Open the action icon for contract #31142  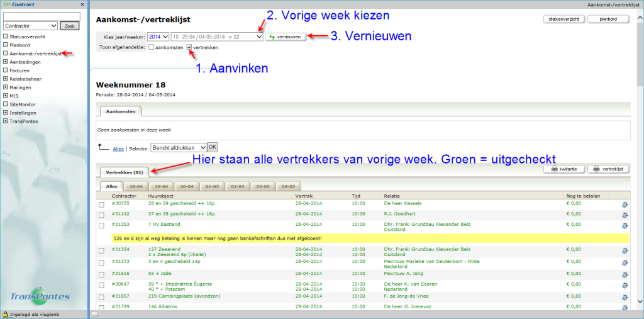click(625, 215)
